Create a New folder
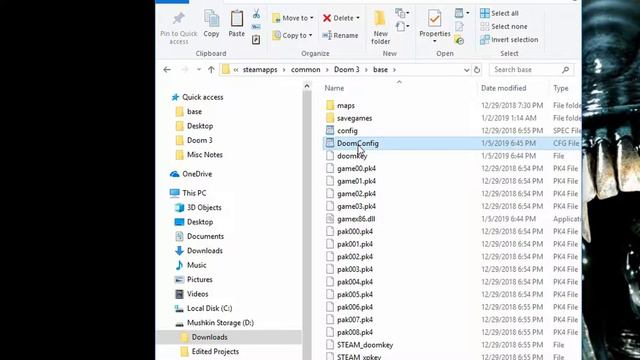The height and width of the screenshot is (360, 640). [380, 27]
